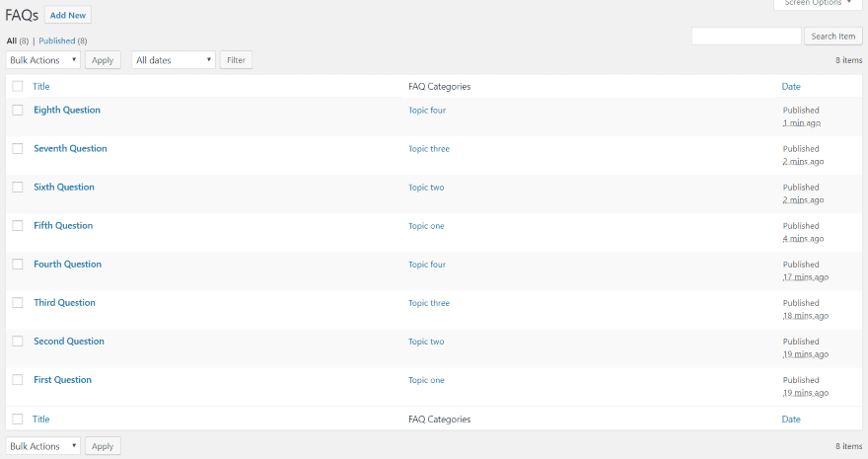Image resolution: width=868 pixels, height=459 pixels.
Task: Check the Fifth Question checkbox
Action: 18,226
